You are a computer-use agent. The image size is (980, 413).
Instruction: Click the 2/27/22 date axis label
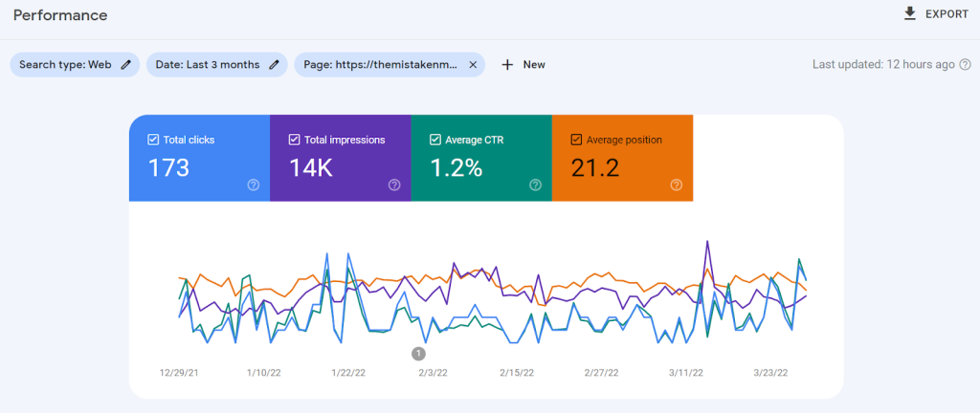601,373
